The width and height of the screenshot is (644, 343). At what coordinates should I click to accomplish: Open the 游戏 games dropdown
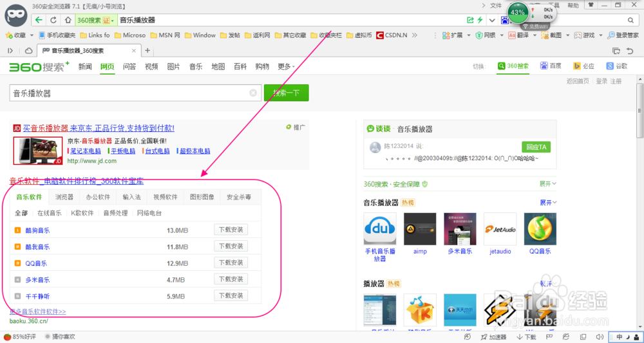pos(589,35)
